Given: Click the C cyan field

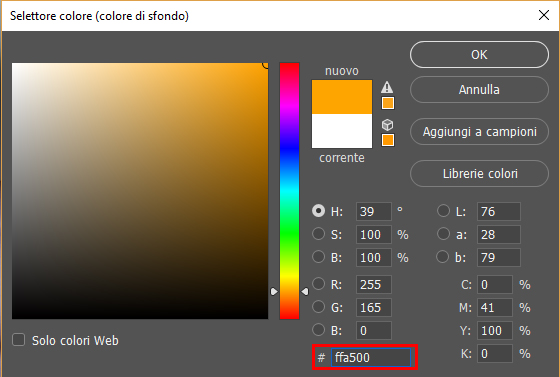Looking at the screenshot, I should 495,285.
